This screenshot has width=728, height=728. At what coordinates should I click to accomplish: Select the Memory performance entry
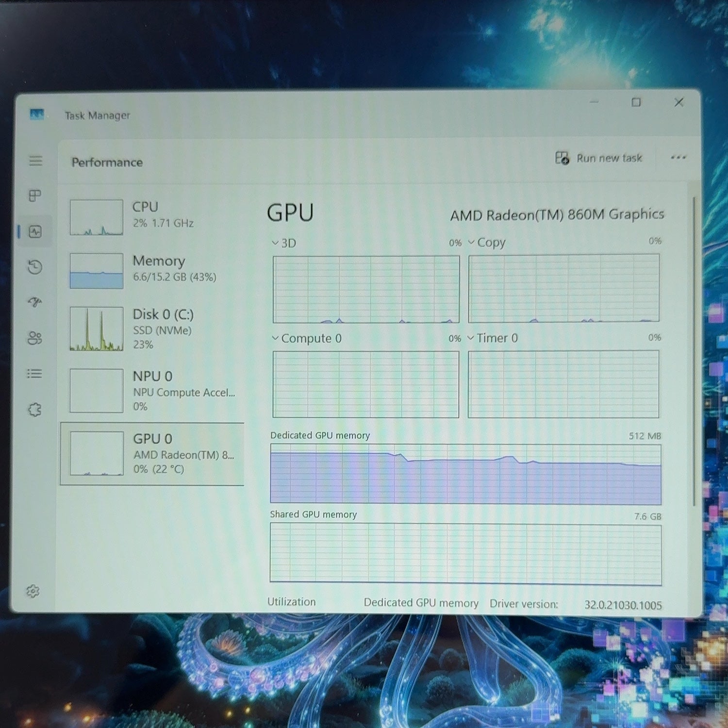pyautogui.click(x=152, y=271)
